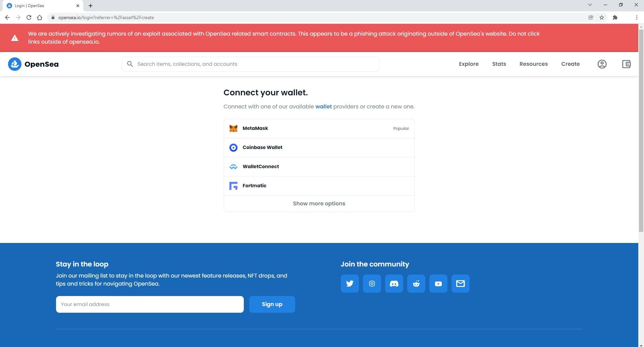The height and width of the screenshot is (347, 644).
Task: Click the warning triangle in the banner
Action: (x=15, y=38)
